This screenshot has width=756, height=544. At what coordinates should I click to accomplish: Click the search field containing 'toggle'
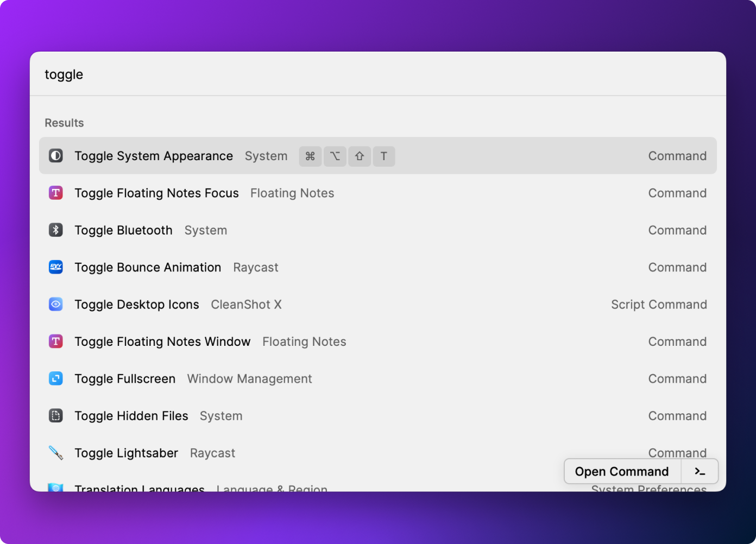[x=326, y=74]
